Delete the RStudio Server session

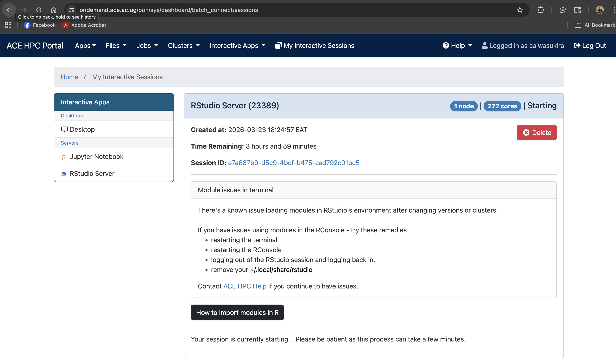pos(537,132)
